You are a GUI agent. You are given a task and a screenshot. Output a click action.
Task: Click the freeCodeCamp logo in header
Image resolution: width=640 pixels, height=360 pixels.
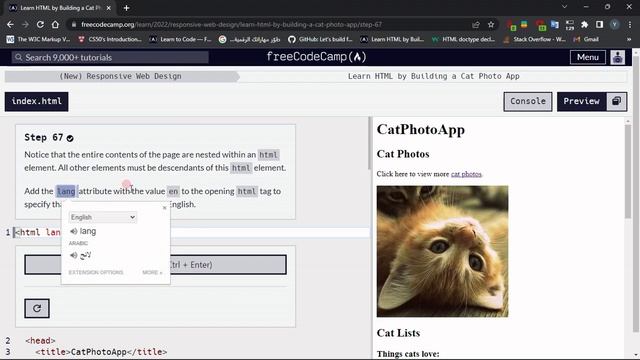coord(316,57)
